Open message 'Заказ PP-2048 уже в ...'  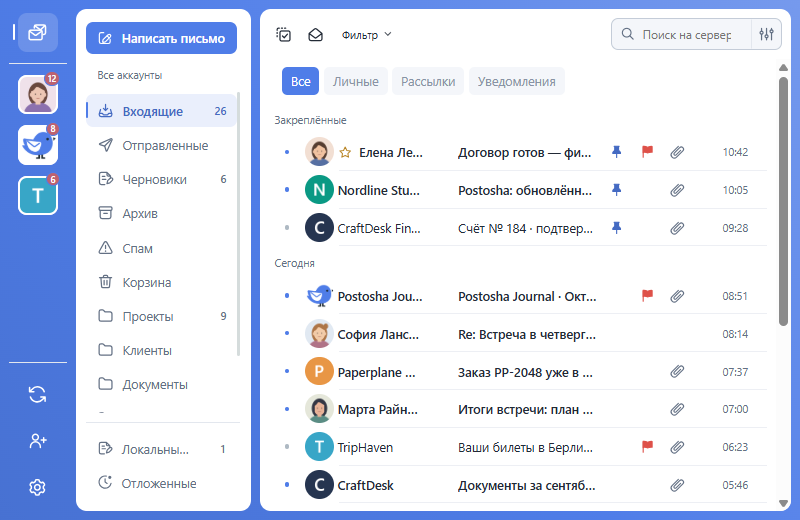tap(525, 373)
